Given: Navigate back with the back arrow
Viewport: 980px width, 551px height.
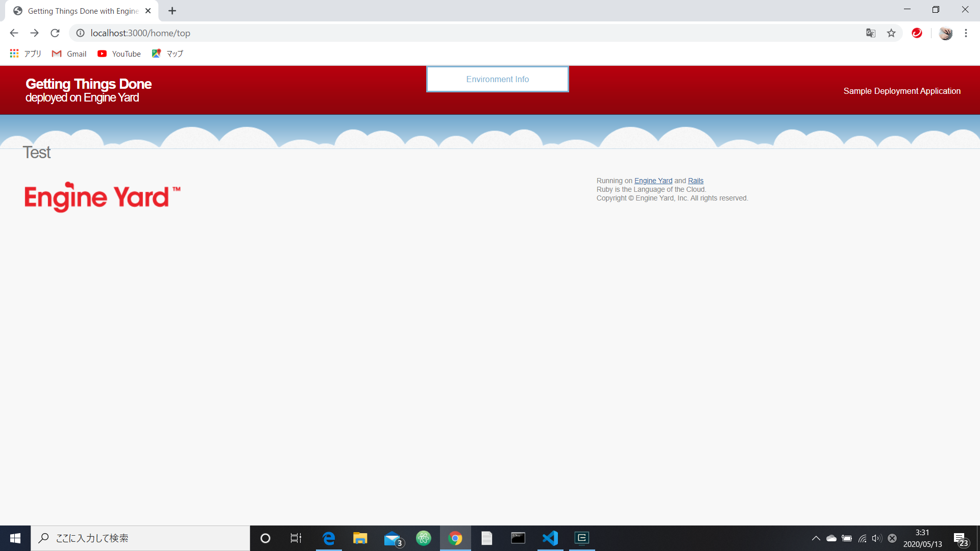Looking at the screenshot, I should (x=13, y=33).
